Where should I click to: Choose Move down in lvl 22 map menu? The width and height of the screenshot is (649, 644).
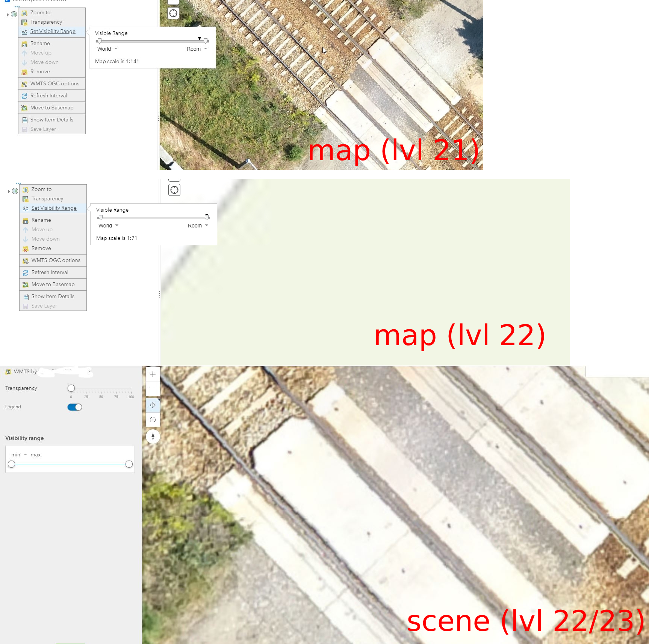pos(45,239)
